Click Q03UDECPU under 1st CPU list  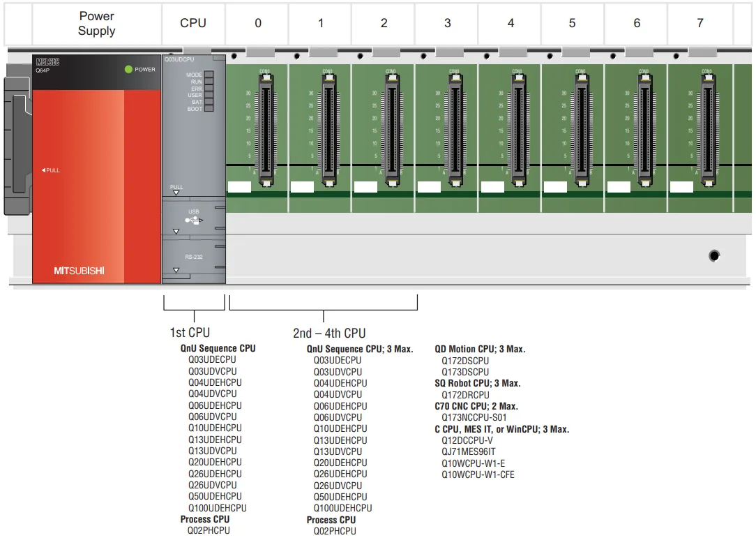(212, 360)
